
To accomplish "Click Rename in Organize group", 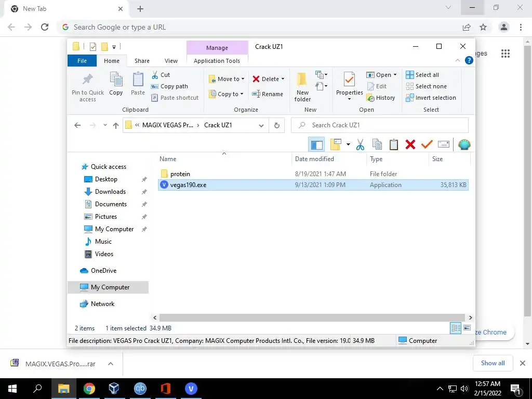I will click(268, 94).
